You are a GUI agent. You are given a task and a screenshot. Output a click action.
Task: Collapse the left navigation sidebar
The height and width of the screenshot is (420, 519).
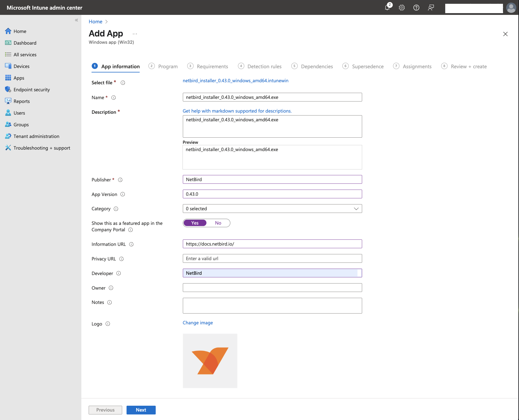click(x=76, y=20)
